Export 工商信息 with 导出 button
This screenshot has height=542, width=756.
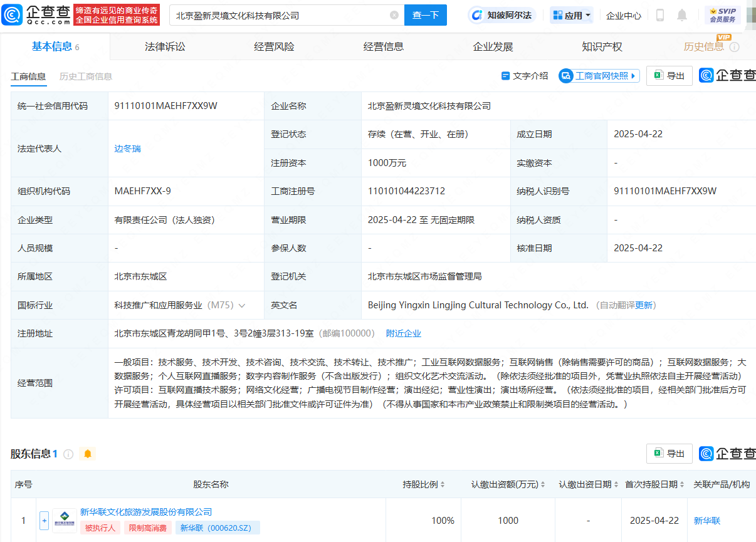(669, 76)
